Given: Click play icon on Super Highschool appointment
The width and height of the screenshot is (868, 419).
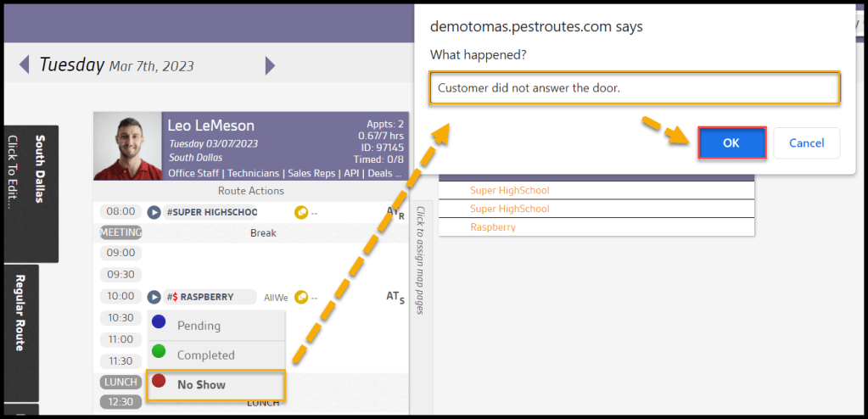Looking at the screenshot, I should click(x=154, y=212).
